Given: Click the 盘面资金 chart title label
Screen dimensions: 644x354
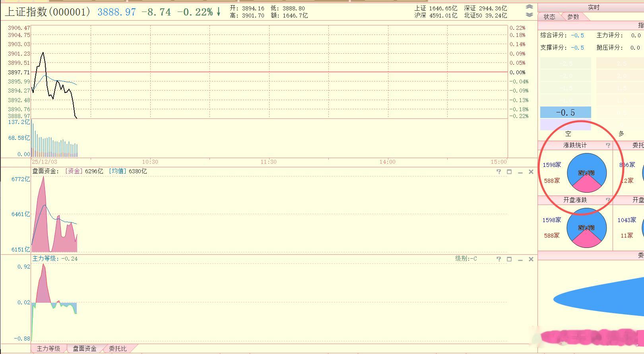Looking at the screenshot, I should point(46,171).
